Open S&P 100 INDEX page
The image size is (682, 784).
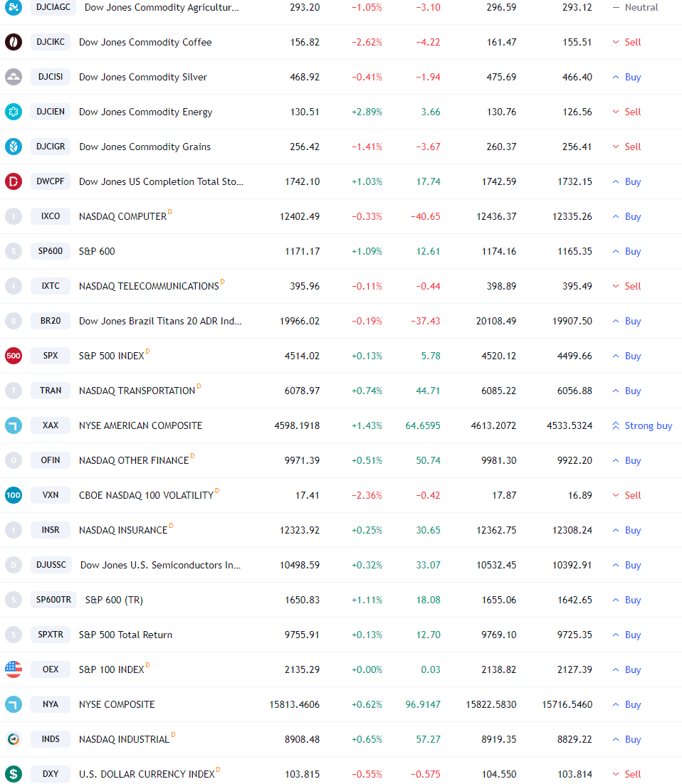pos(112,669)
